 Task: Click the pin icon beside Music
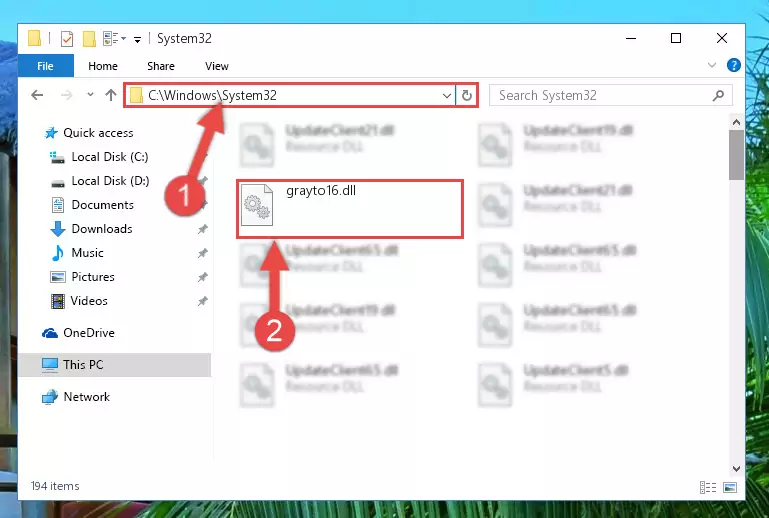click(202, 253)
